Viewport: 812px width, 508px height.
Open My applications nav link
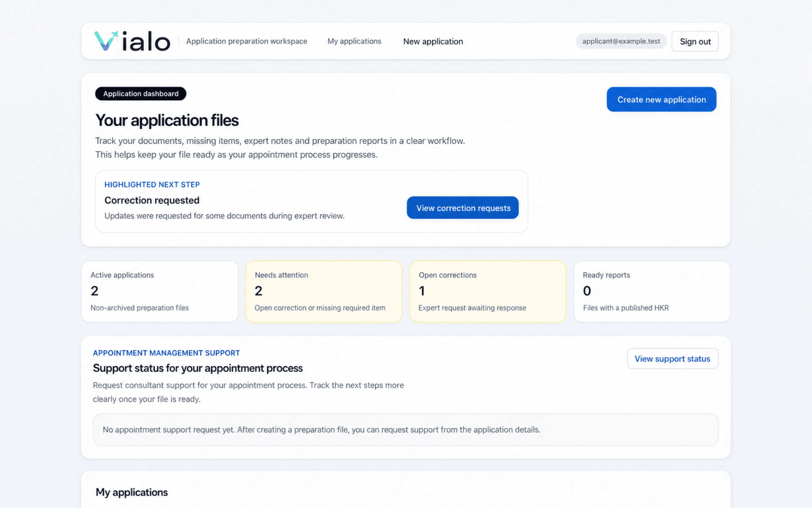tap(354, 41)
